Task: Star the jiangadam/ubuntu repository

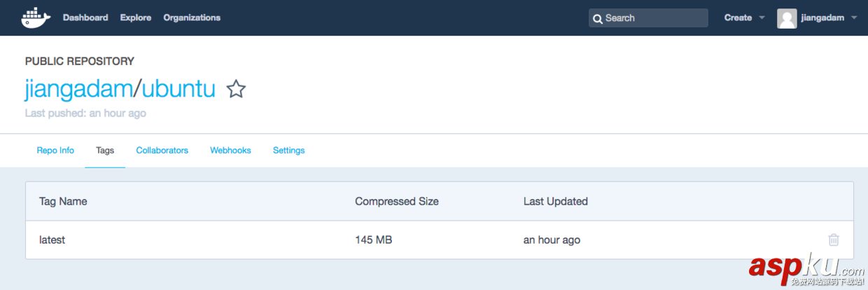Action: [x=236, y=89]
